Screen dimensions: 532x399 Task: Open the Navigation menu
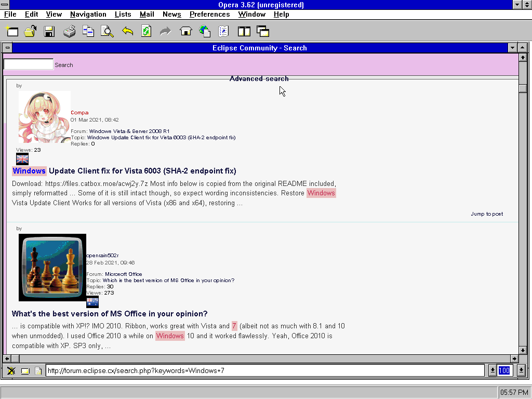pos(88,14)
